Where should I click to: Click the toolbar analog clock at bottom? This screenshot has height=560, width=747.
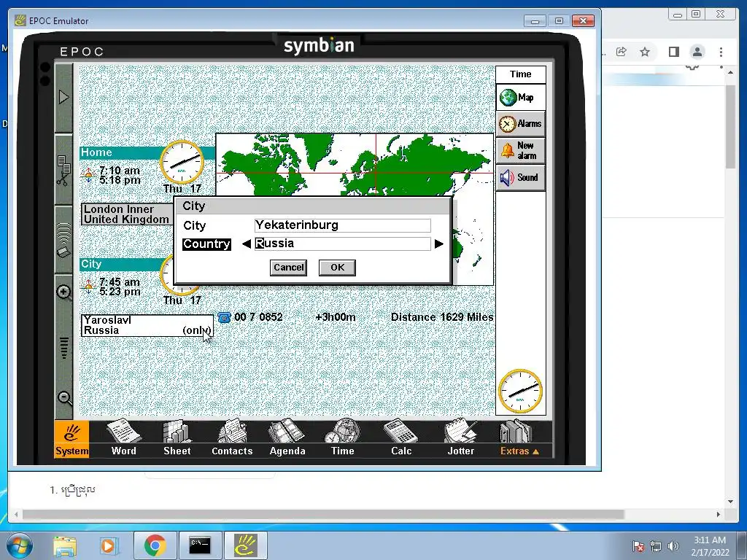click(x=520, y=392)
